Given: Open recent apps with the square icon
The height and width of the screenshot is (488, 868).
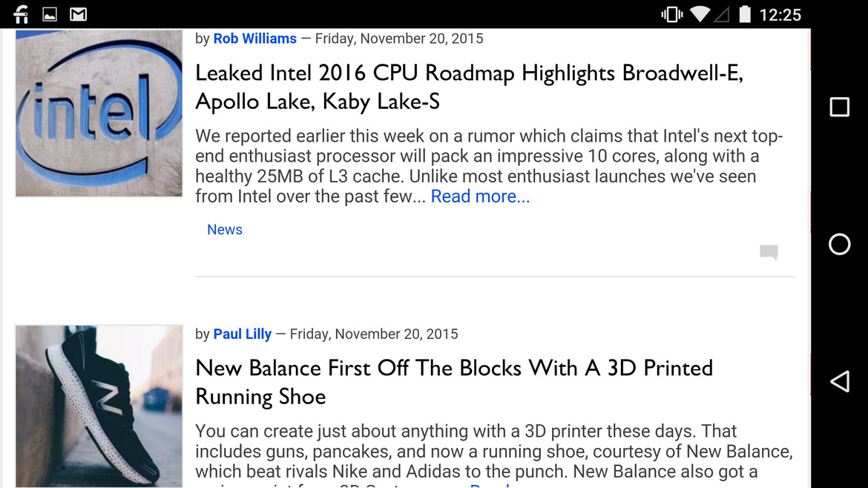Looking at the screenshot, I should 839,107.
